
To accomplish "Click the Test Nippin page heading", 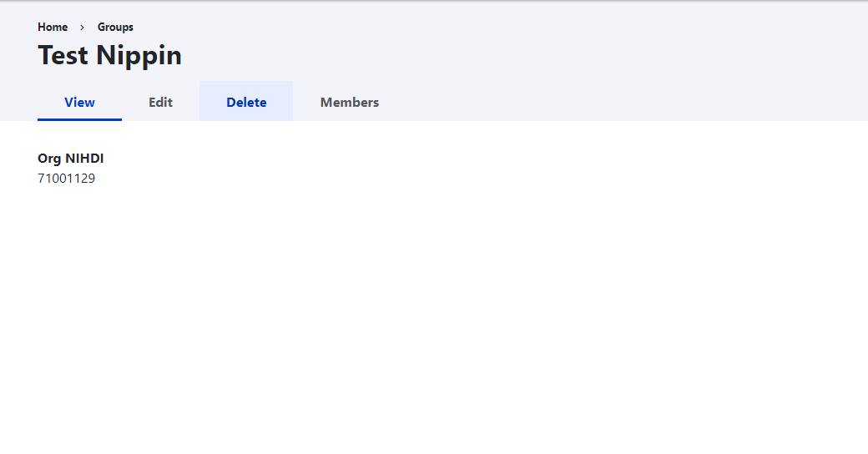I will [x=109, y=56].
